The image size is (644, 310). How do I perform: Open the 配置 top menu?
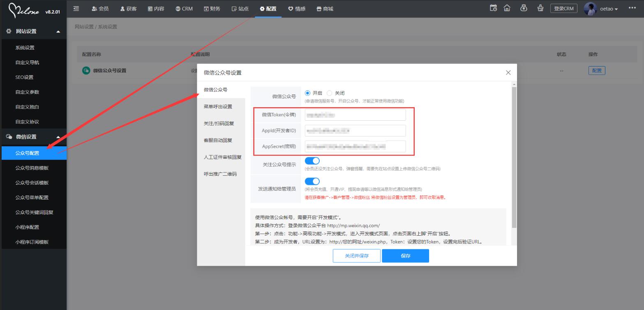268,9
